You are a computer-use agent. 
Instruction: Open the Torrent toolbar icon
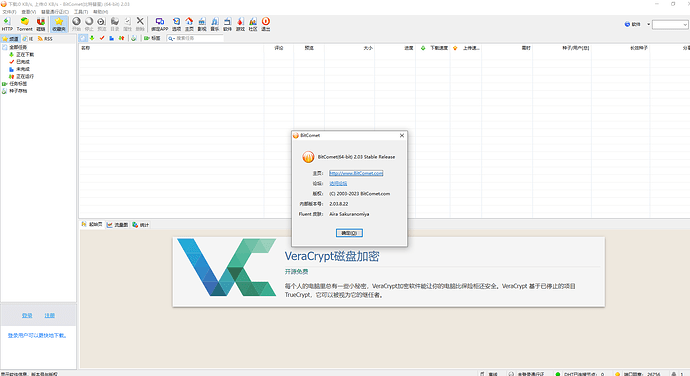25,24
